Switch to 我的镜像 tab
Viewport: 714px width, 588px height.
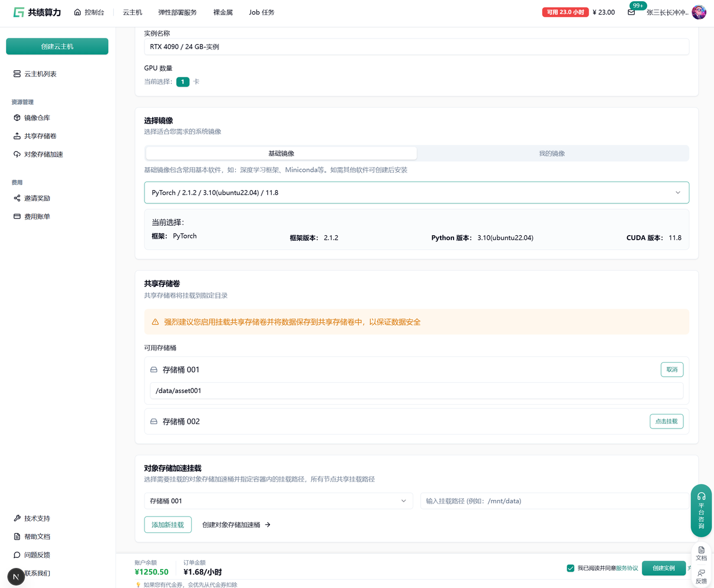point(552,153)
